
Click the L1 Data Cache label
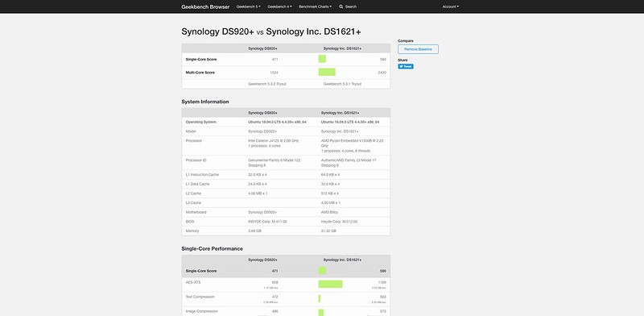pyautogui.click(x=197, y=184)
